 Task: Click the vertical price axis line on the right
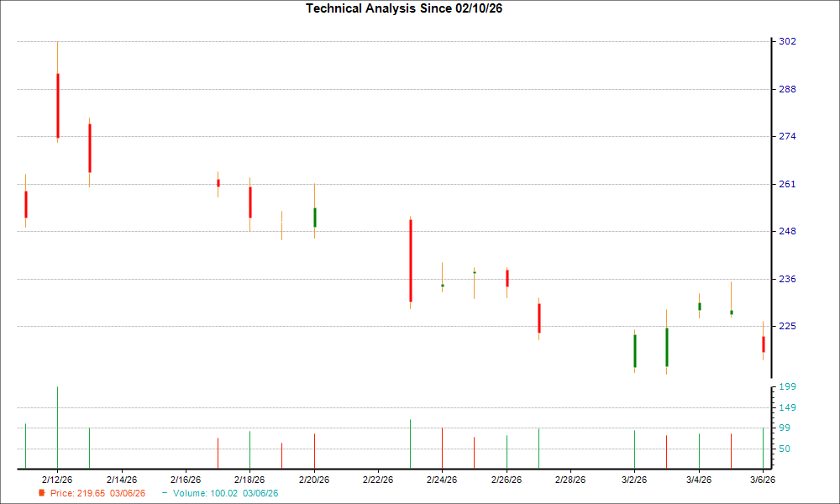770,210
